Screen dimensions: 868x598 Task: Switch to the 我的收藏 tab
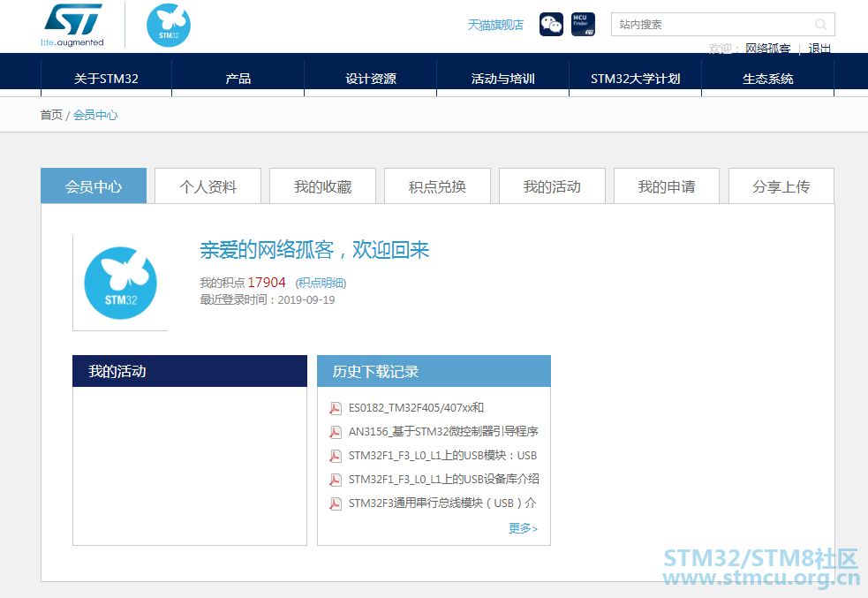pos(322,186)
